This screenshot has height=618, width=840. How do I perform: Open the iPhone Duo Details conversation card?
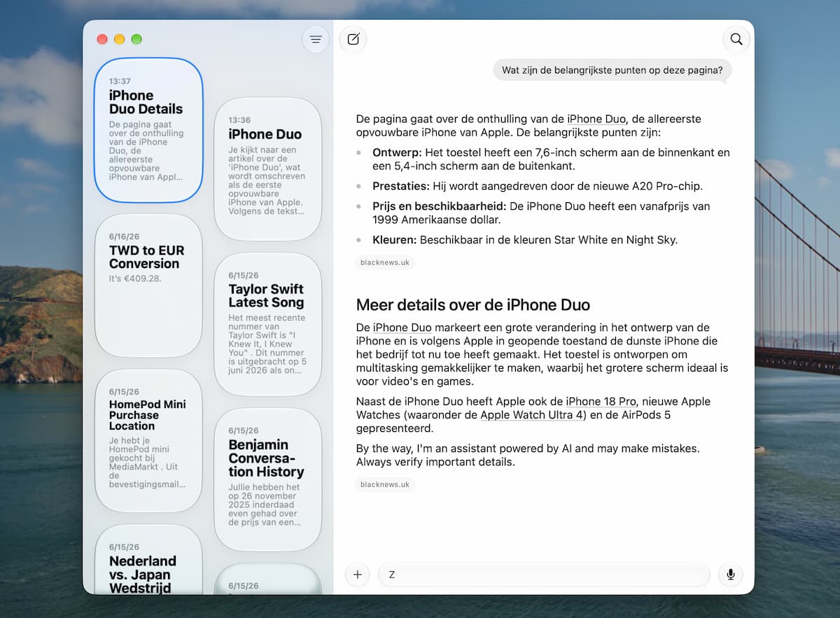click(x=148, y=129)
